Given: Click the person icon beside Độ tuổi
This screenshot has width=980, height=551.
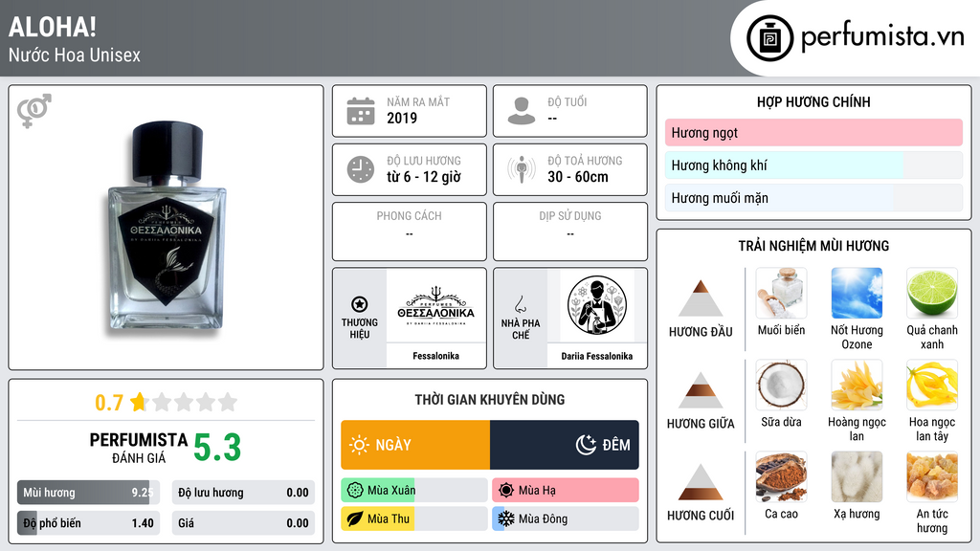Looking at the screenshot, I should coord(522,111).
